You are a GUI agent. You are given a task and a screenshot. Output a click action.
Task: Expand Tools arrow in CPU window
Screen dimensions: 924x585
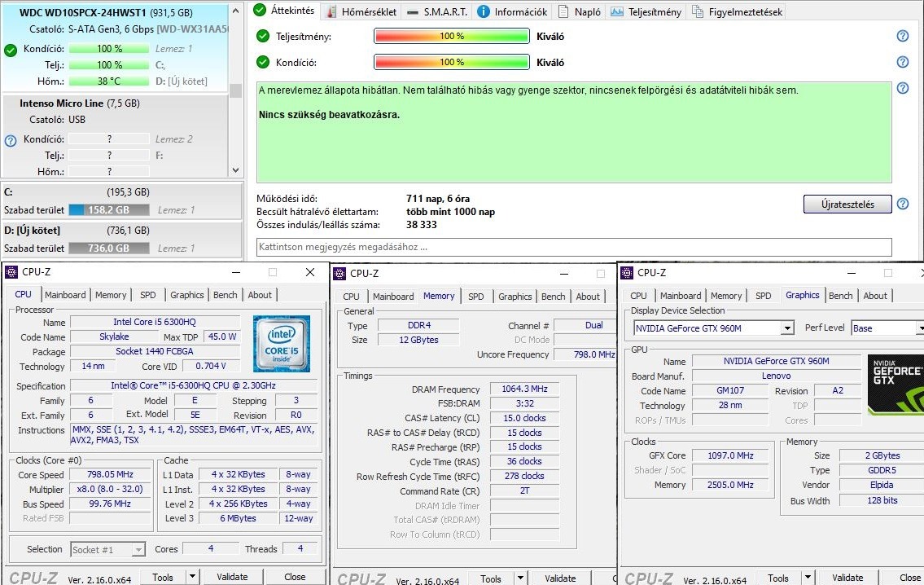click(192, 577)
